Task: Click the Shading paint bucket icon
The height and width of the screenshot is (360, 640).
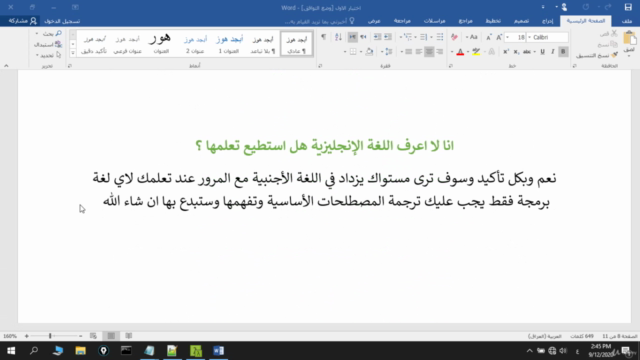Action: coord(369,52)
